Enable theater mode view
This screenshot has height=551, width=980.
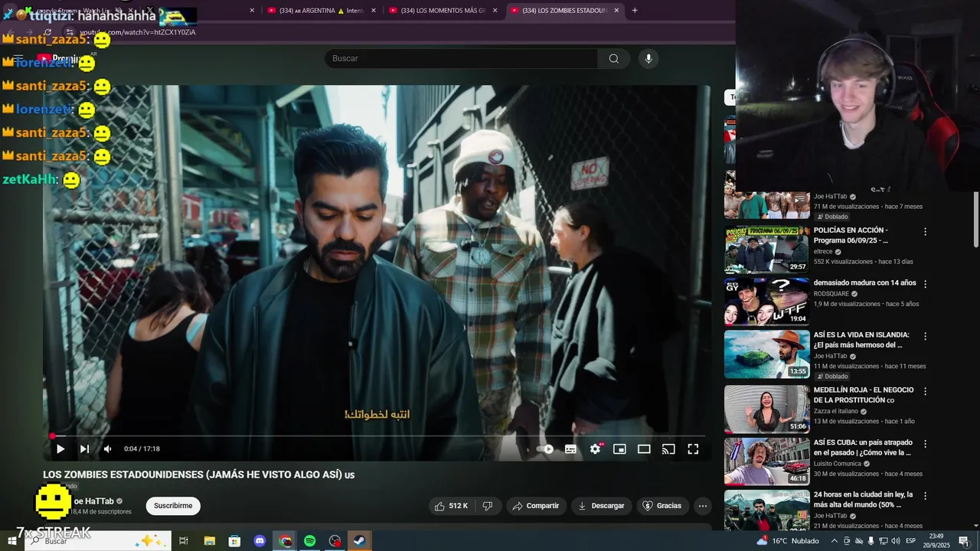click(x=644, y=449)
